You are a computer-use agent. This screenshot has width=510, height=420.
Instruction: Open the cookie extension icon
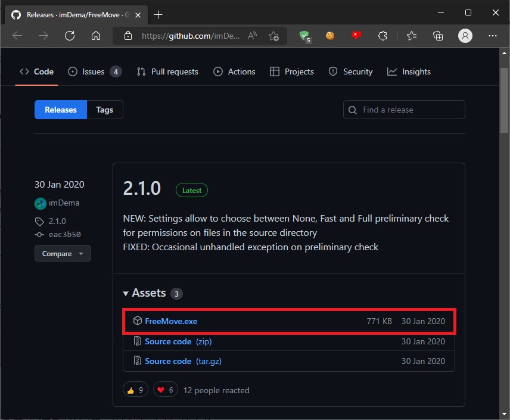click(330, 36)
